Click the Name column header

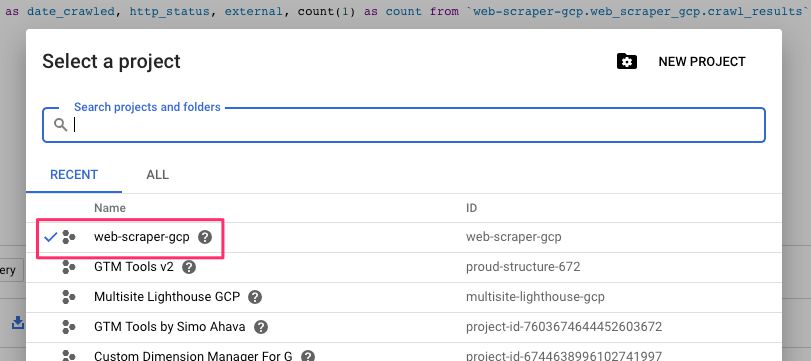click(110, 208)
